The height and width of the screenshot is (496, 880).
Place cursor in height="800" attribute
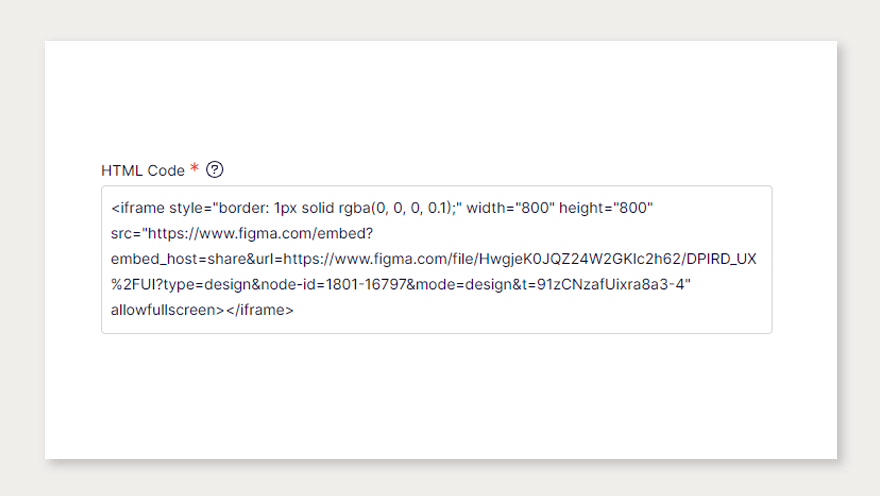(x=606, y=208)
